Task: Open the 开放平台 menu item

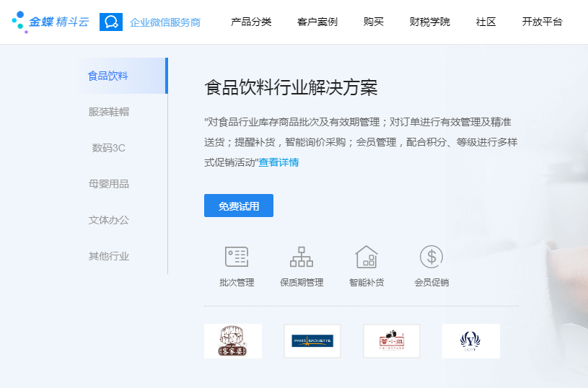Action: click(x=543, y=22)
